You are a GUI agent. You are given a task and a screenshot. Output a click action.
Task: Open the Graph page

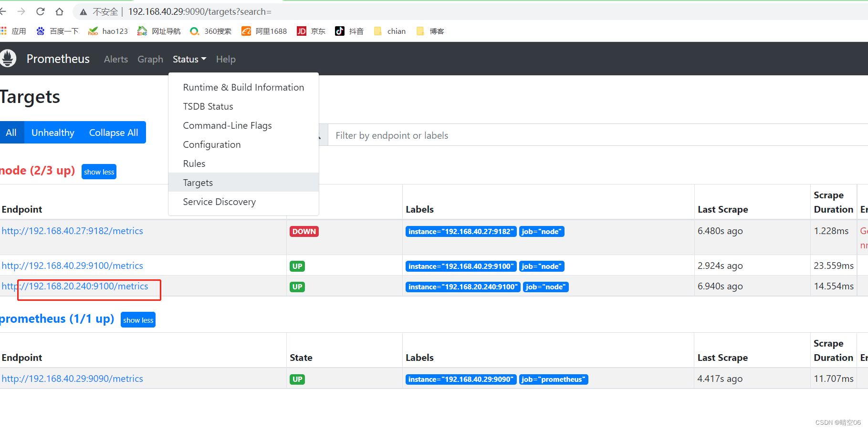tap(150, 59)
